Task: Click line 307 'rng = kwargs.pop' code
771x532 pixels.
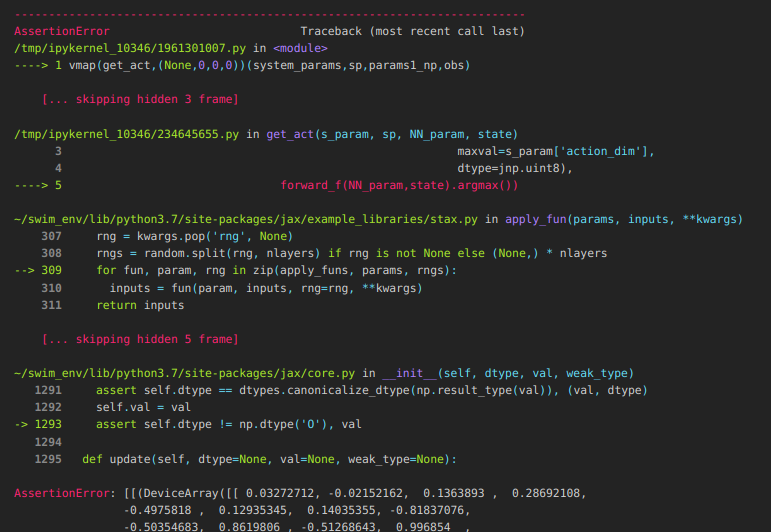Action: (195, 236)
